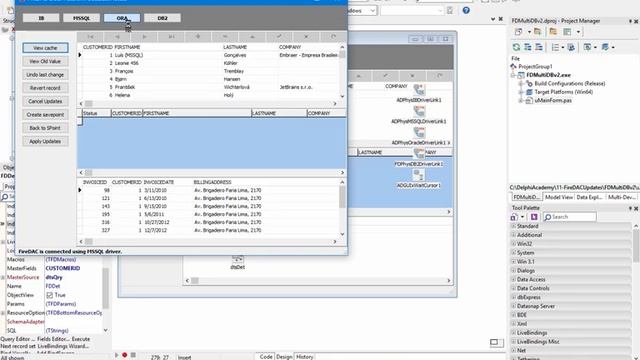Screen dimensions: 640x360
Task: Expand the Standard palette category
Action: coord(513,226)
